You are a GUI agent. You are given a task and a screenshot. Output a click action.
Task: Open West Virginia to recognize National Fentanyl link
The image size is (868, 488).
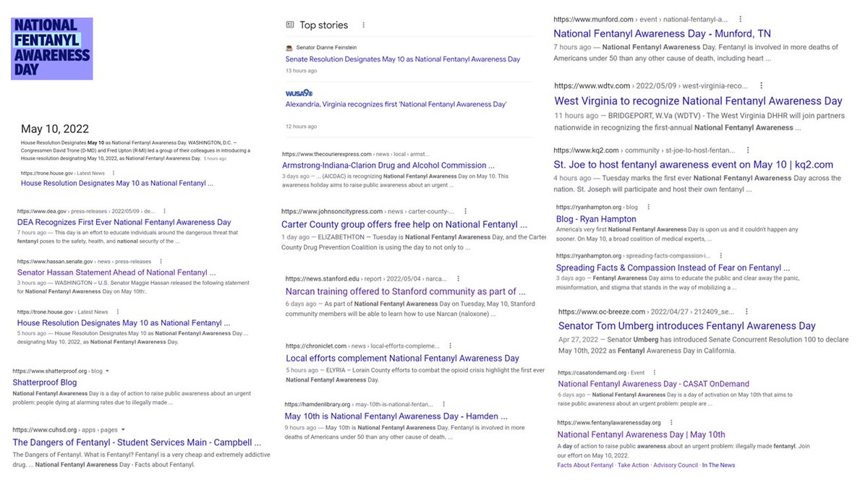pos(699,102)
